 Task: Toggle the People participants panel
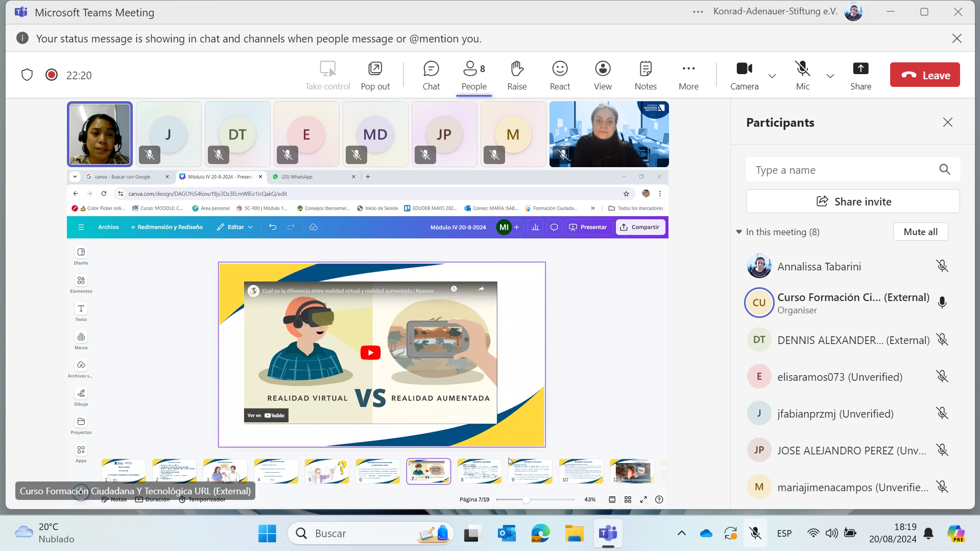tap(473, 75)
